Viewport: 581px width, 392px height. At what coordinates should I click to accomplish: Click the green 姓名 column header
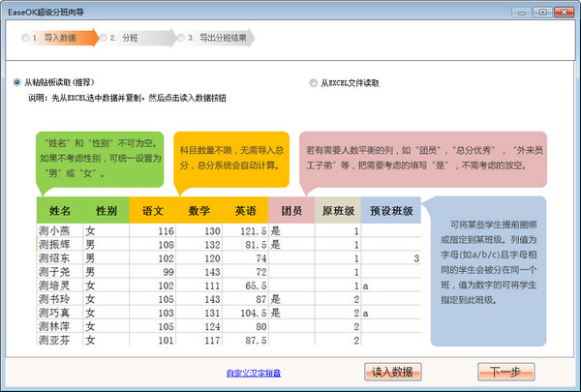tap(59, 210)
